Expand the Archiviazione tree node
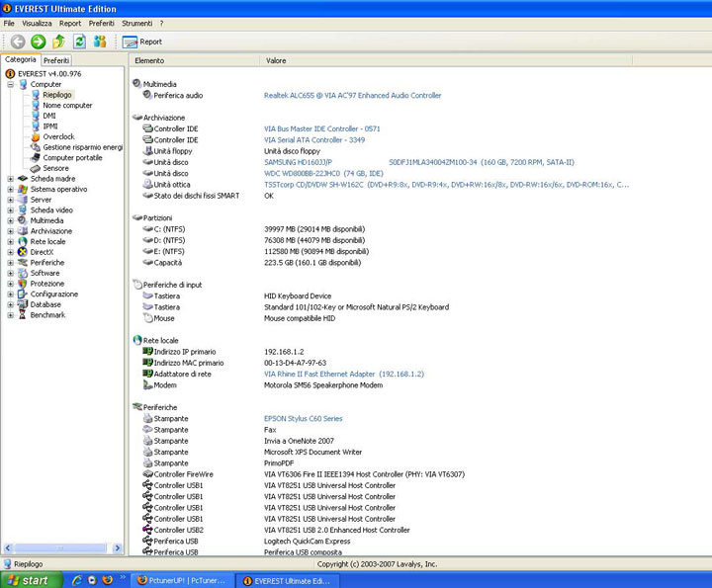The width and height of the screenshot is (712, 588). point(11,231)
